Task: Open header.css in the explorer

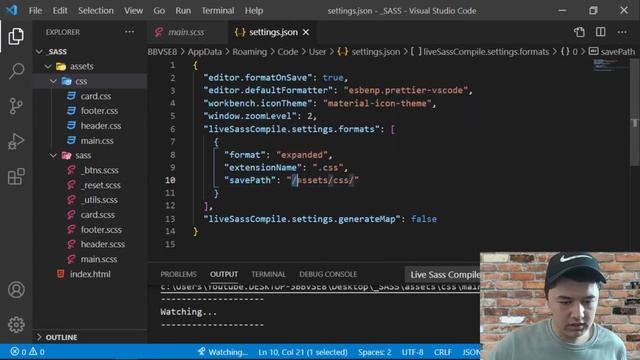Action: coord(101,126)
